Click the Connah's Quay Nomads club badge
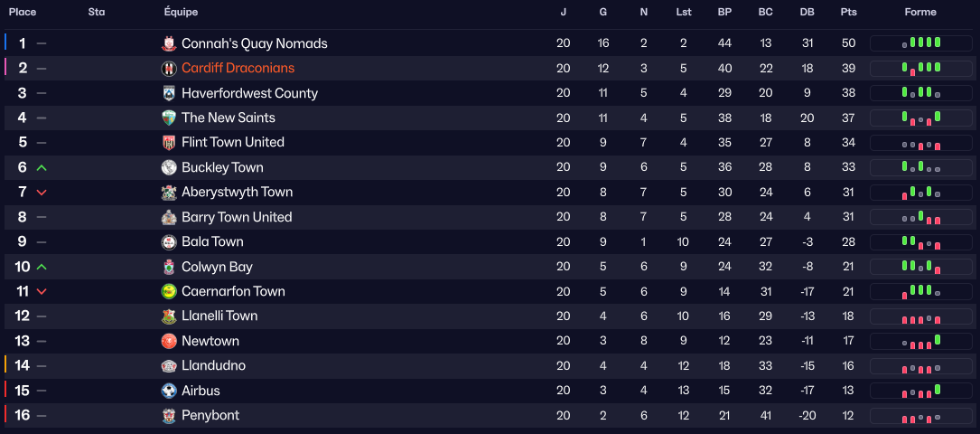 [169, 43]
